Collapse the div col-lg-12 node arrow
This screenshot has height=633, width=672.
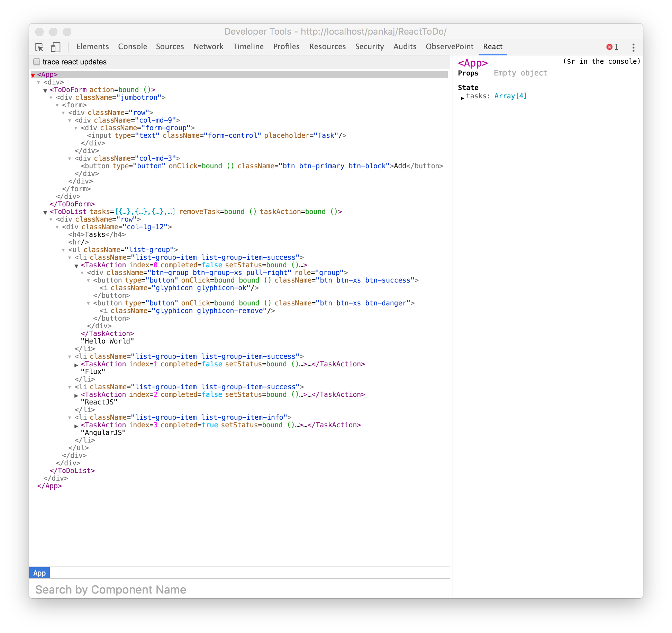[x=57, y=228]
